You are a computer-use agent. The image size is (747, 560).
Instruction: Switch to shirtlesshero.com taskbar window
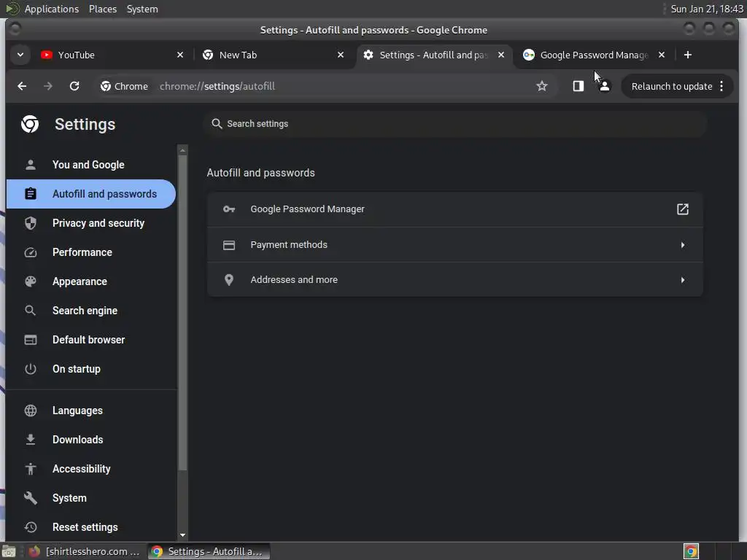click(85, 552)
